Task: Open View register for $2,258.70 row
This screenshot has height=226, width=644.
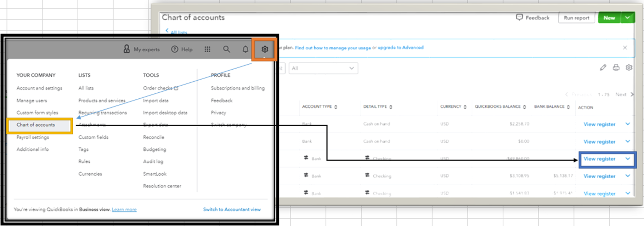Action: click(599, 124)
